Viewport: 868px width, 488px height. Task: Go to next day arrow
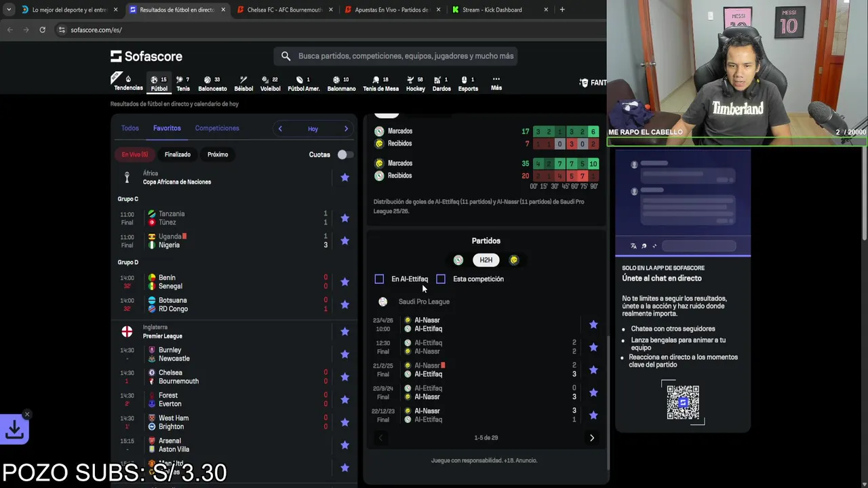pyautogui.click(x=346, y=129)
